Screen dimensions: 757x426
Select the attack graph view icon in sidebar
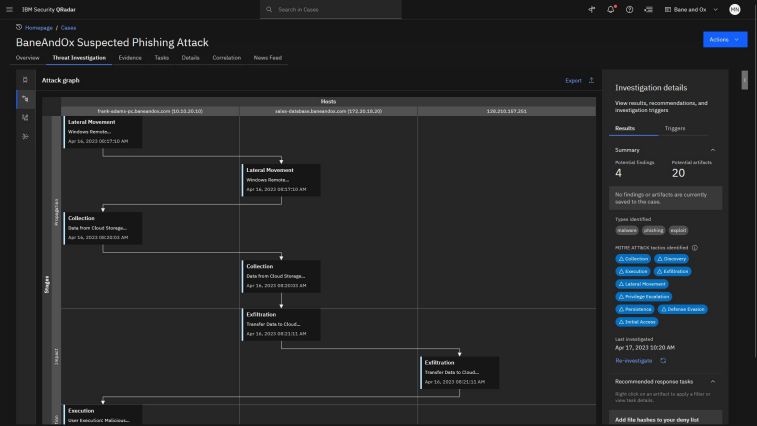(25, 98)
